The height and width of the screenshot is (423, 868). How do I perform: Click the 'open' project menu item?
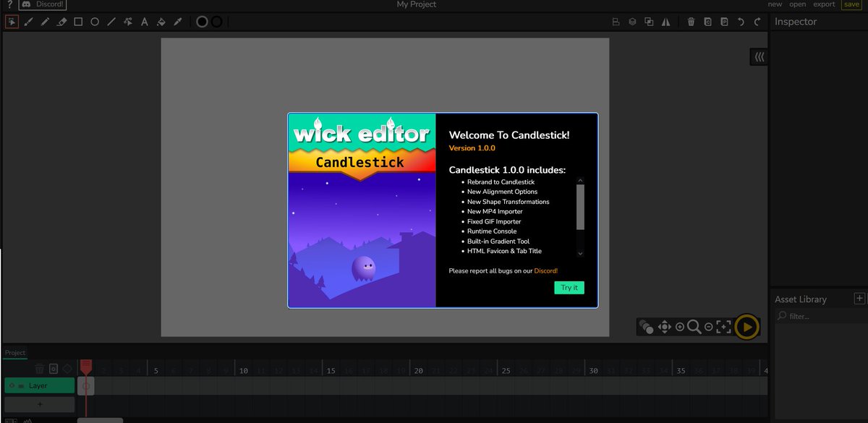tap(798, 4)
